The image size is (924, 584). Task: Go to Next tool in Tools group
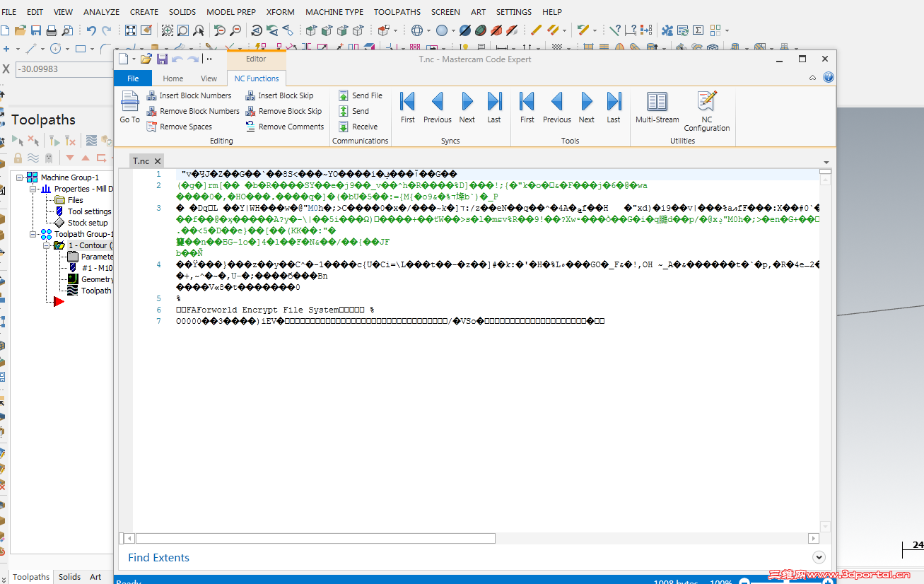tap(586, 107)
